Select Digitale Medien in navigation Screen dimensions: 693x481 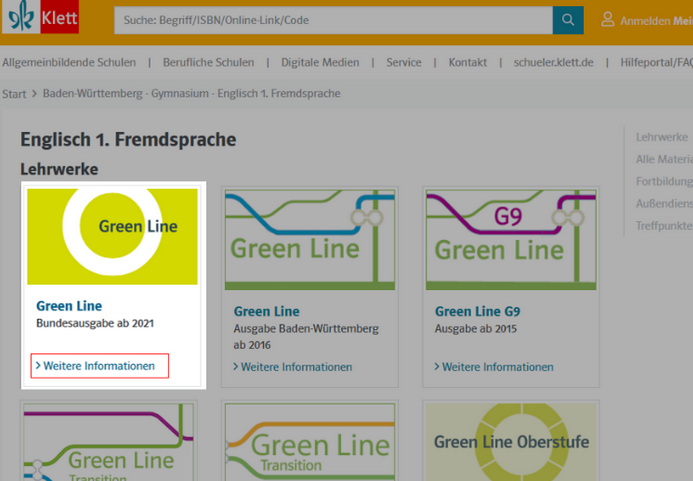pos(320,62)
